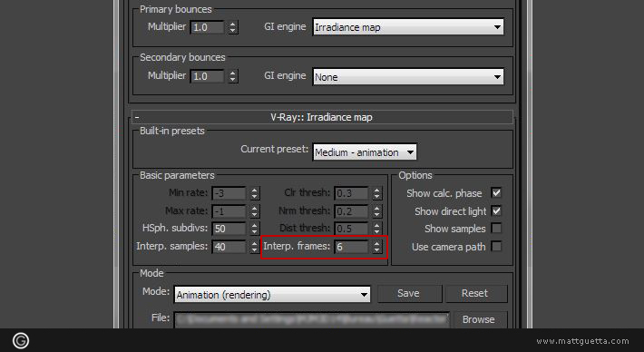Click the Save button
Screen dimensions: 644x352
pos(409,293)
